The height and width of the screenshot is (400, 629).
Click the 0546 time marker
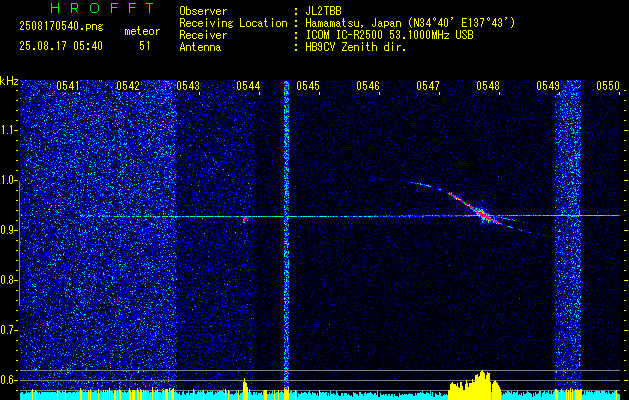click(x=368, y=85)
